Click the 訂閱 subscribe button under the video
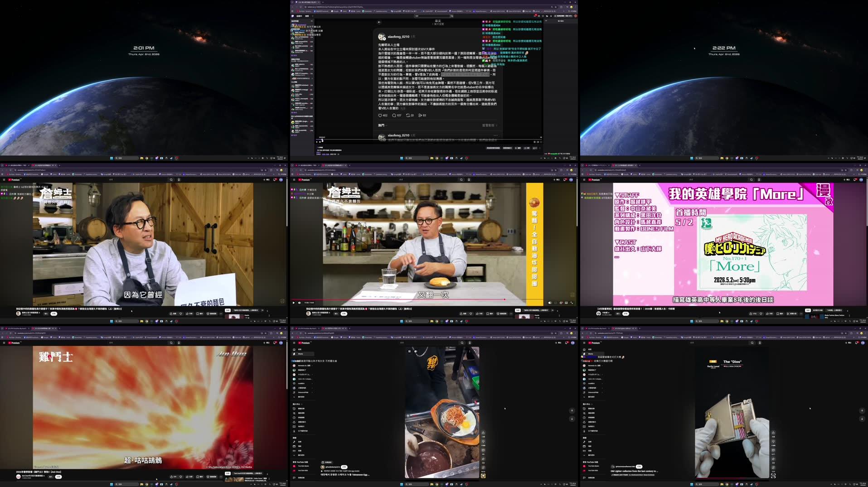Viewport: 868px width, 487px height. [x=344, y=313]
